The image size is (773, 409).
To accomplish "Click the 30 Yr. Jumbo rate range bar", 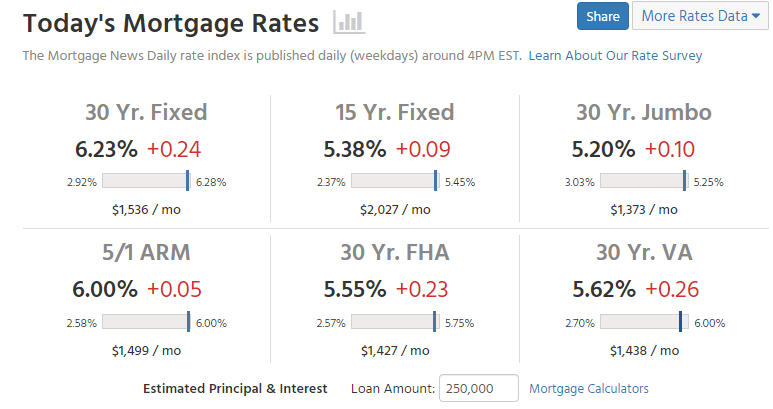I will 643,181.
